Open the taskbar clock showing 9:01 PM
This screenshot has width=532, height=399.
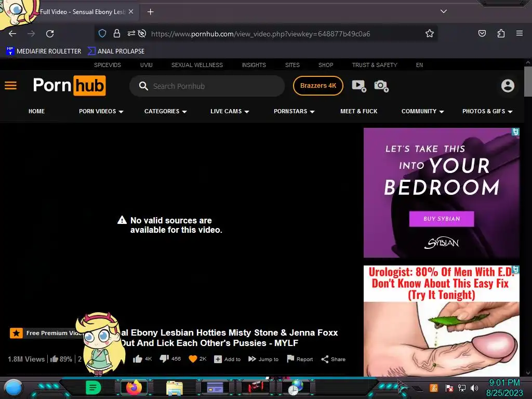pyautogui.click(x=504, y=388)
